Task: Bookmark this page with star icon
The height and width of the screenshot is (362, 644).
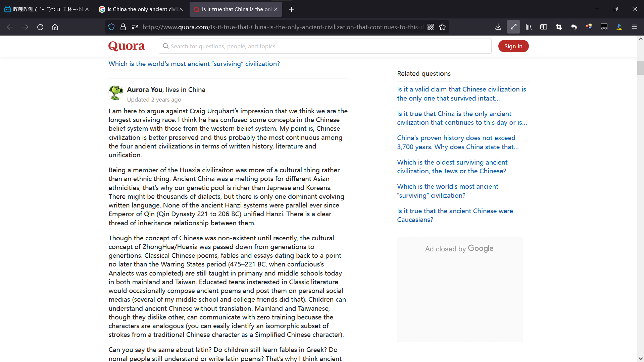Action: 442,27
